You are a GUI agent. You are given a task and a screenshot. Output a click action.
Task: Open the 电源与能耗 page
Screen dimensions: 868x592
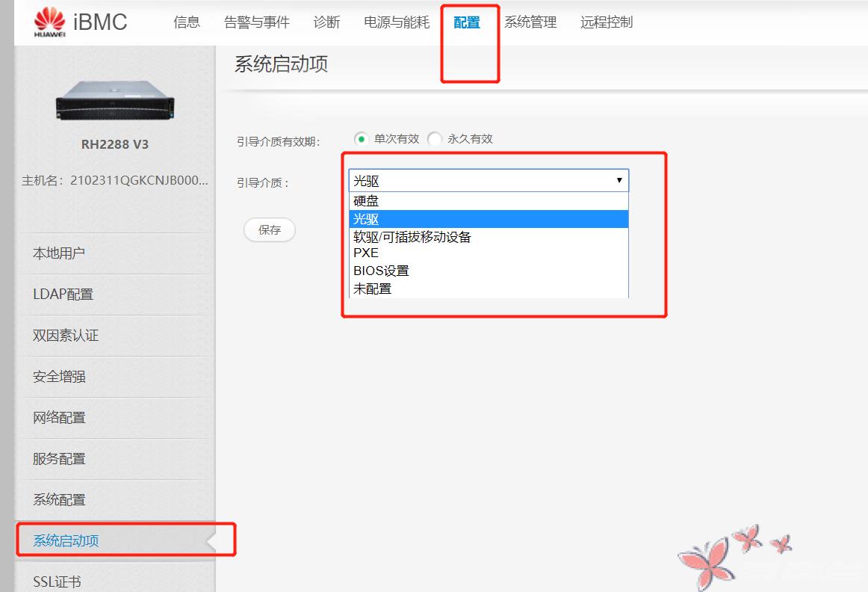tap(396, 22)
